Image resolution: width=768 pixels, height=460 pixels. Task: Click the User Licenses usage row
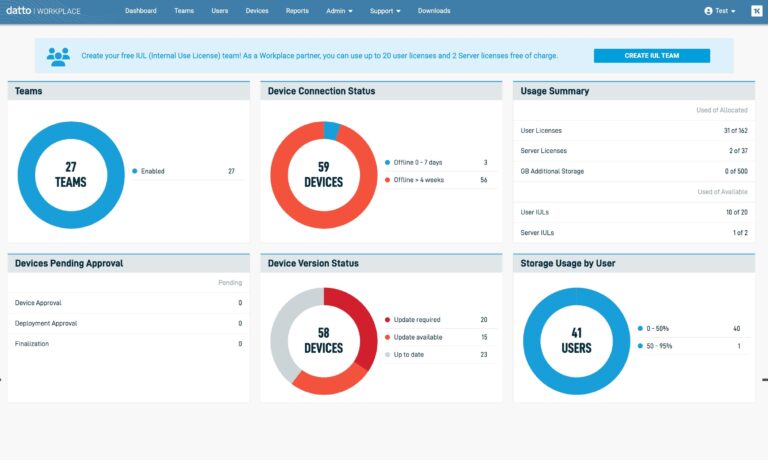click(x=634, y=131)
